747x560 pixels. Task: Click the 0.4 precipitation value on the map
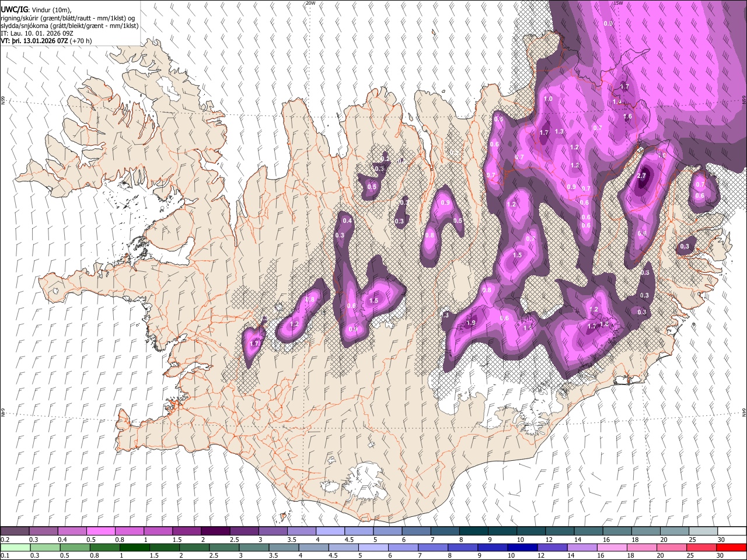[x=348, y=220]
